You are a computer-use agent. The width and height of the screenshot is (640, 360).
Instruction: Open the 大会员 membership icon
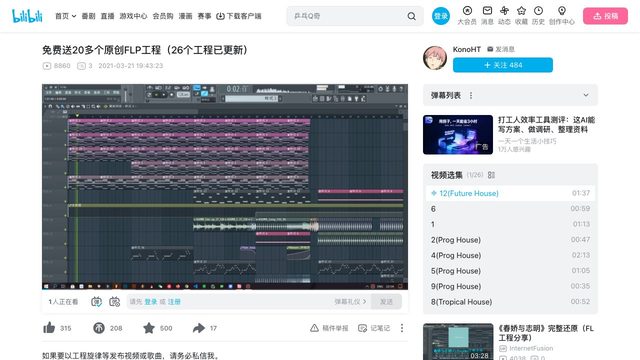(467, 11)
